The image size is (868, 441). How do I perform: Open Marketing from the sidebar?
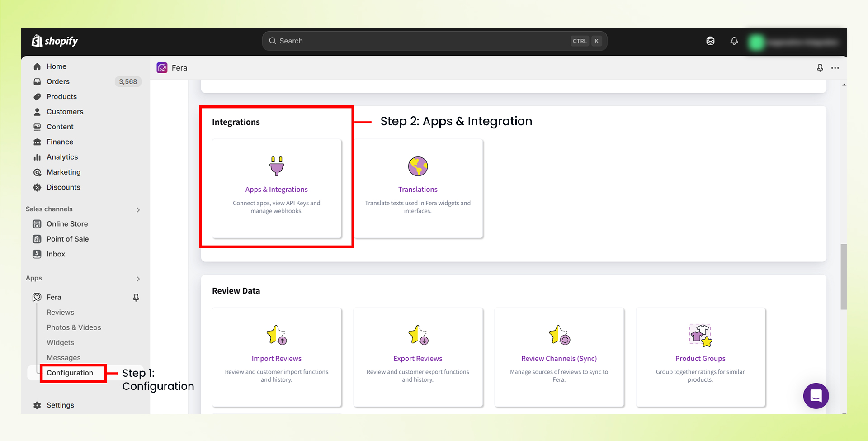click(63, 172)
